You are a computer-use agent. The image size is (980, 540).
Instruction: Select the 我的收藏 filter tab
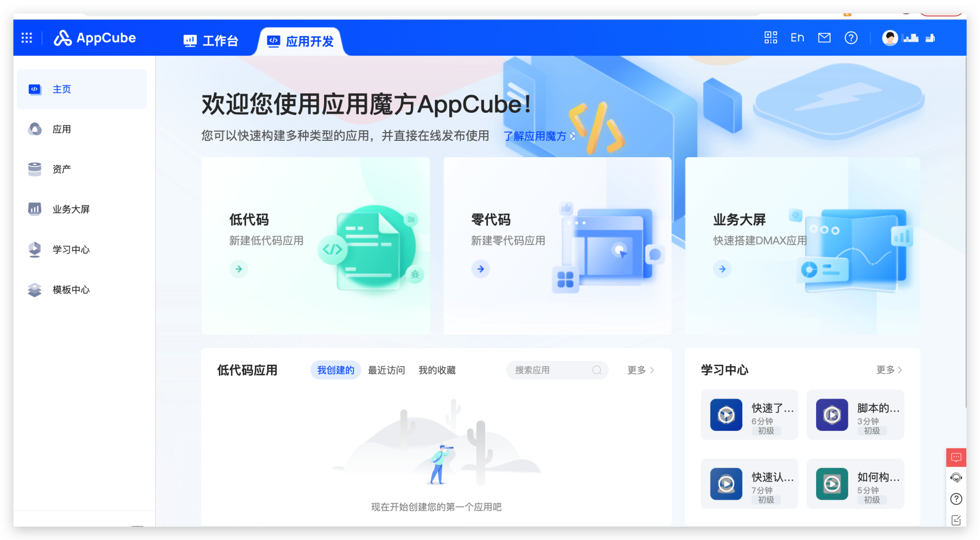pos(437,370)
